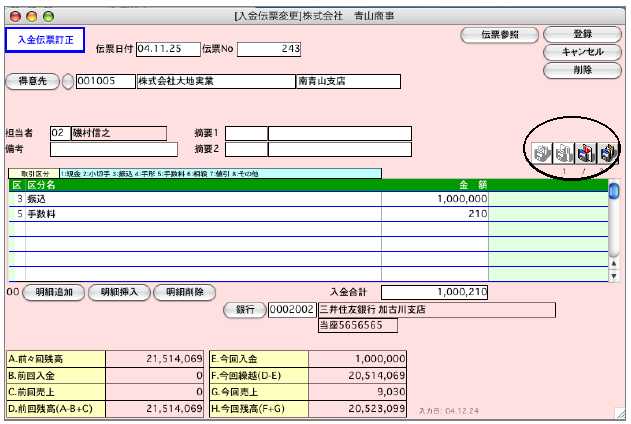The image size is (631, 424).
Task: Click the 備考 remarks input field
Action: coord(113,150)
